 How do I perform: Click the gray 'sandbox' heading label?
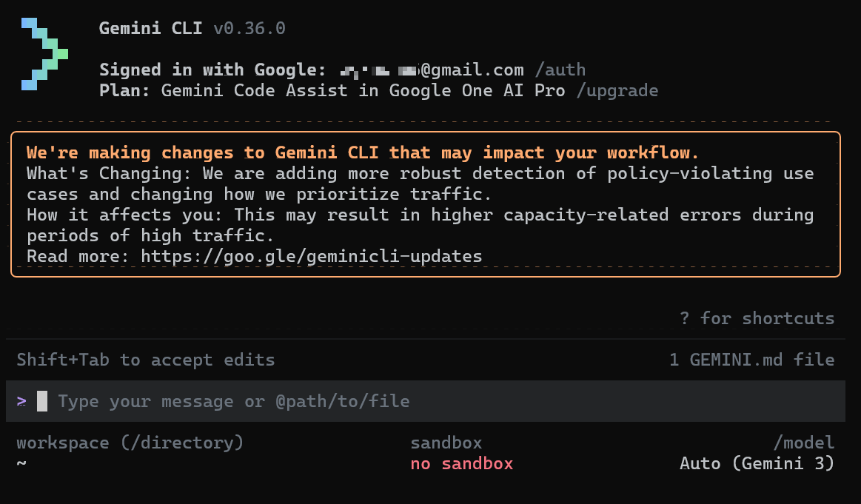pos(446,443)
